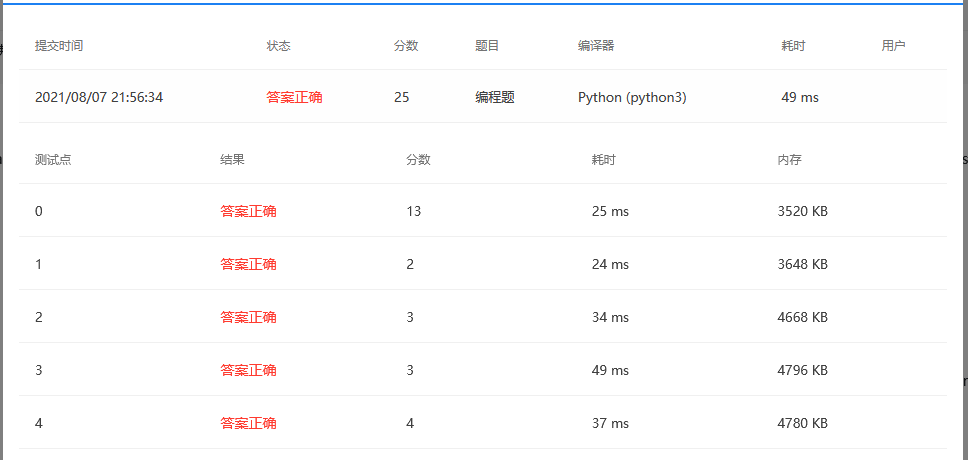
Task: Click the top 分数 column header beside 状态
Action: pos(406,46)
